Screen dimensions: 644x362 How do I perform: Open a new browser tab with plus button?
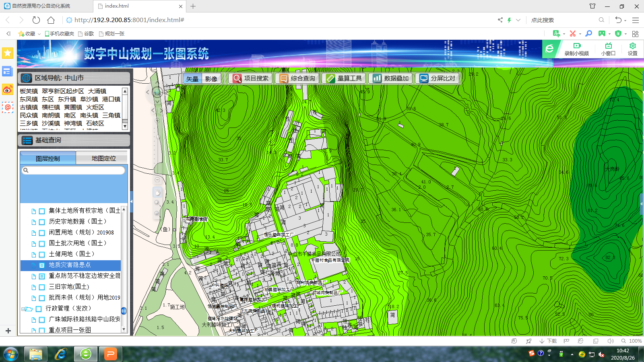(x=193, y=6)
